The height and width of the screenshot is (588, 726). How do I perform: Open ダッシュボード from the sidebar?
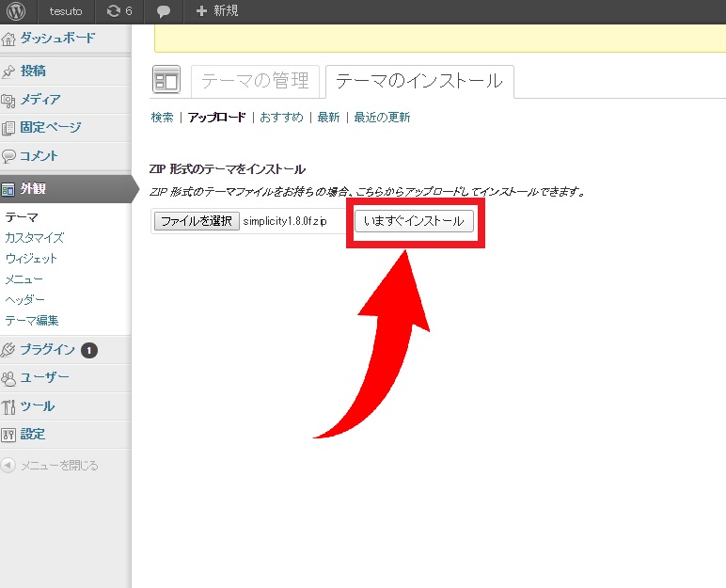click(56, 39)
